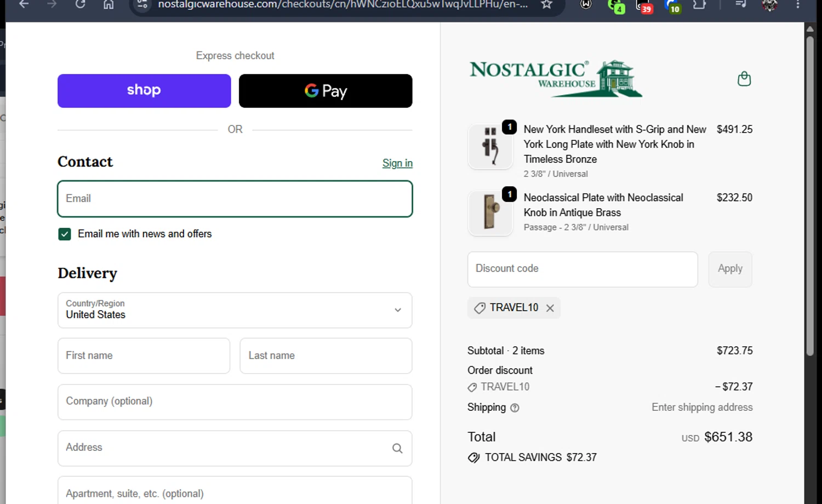822x504 pixels.
Task: Bookmark this page with the star icon
Action: 546,4
